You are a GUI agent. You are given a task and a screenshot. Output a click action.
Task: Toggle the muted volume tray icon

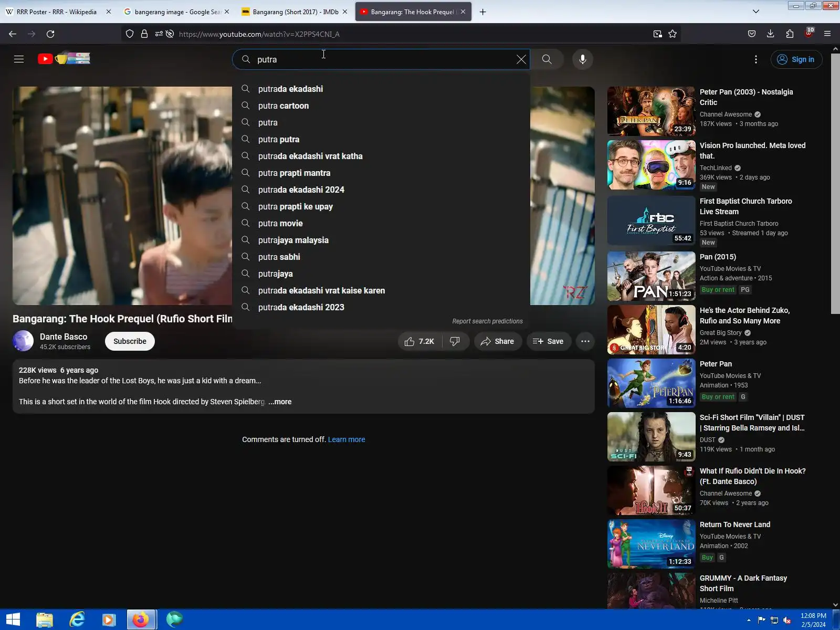click(x=787, y=620)
